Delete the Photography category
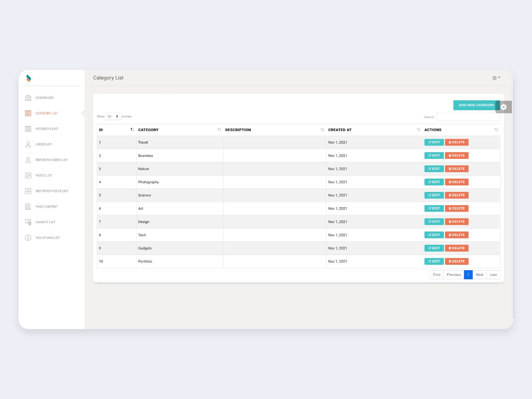Viewport: 532px width, 399px height. (457, 182)
